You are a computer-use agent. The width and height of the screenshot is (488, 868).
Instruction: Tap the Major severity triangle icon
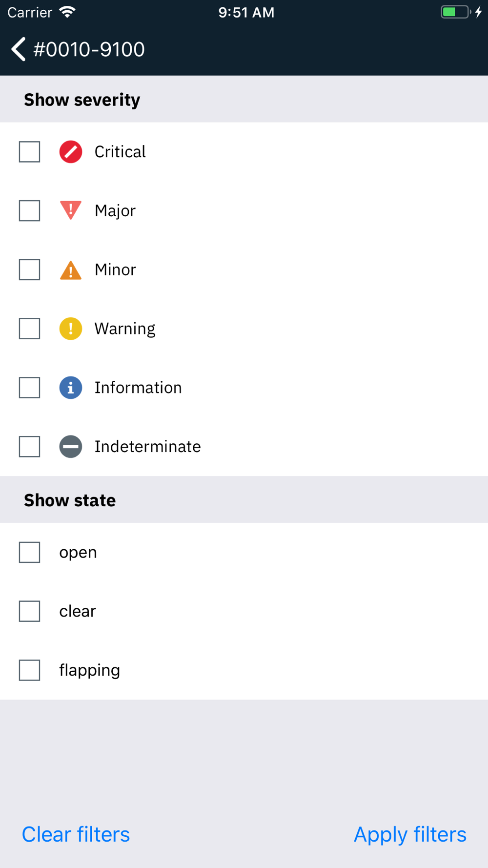tap(71, 210)
